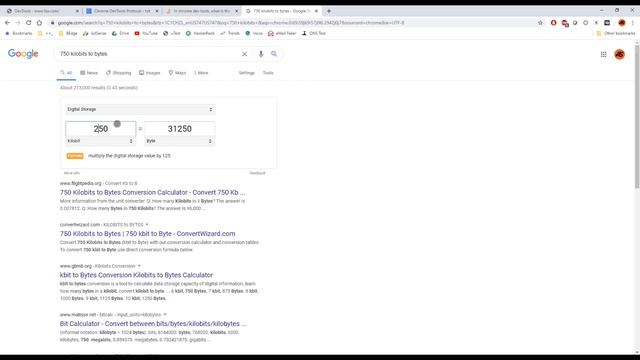Submit search with the magnifier icon
The height and width of the screenshot is (360, 640).
pyautogui.click(x=274, y=54)
